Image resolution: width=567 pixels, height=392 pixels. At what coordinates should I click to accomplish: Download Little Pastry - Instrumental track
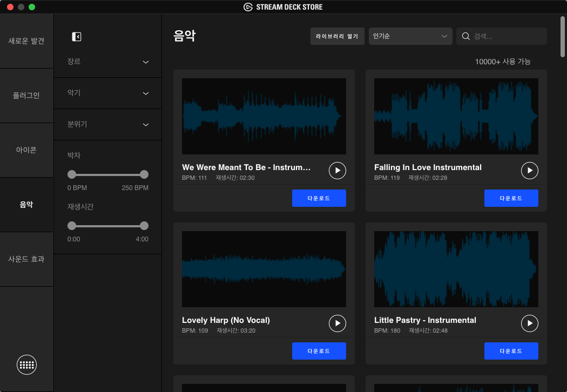pos(511,351)
